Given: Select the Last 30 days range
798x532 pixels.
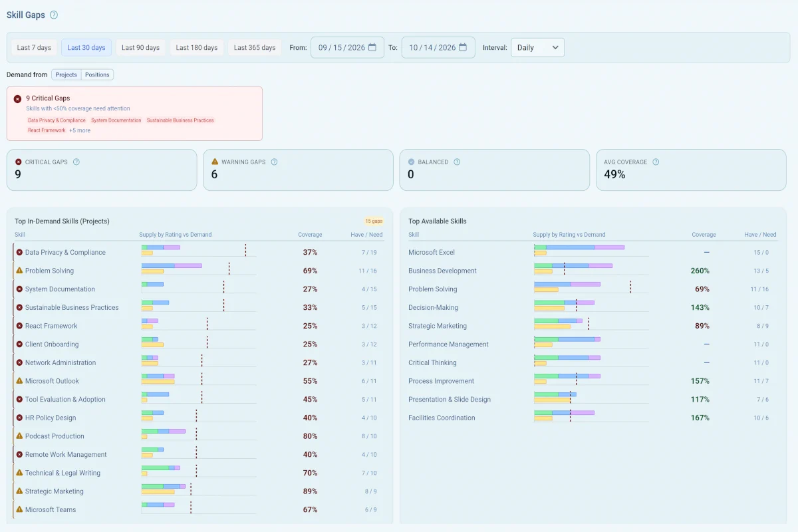Looking at the screenshot, I should coord(86,47).
